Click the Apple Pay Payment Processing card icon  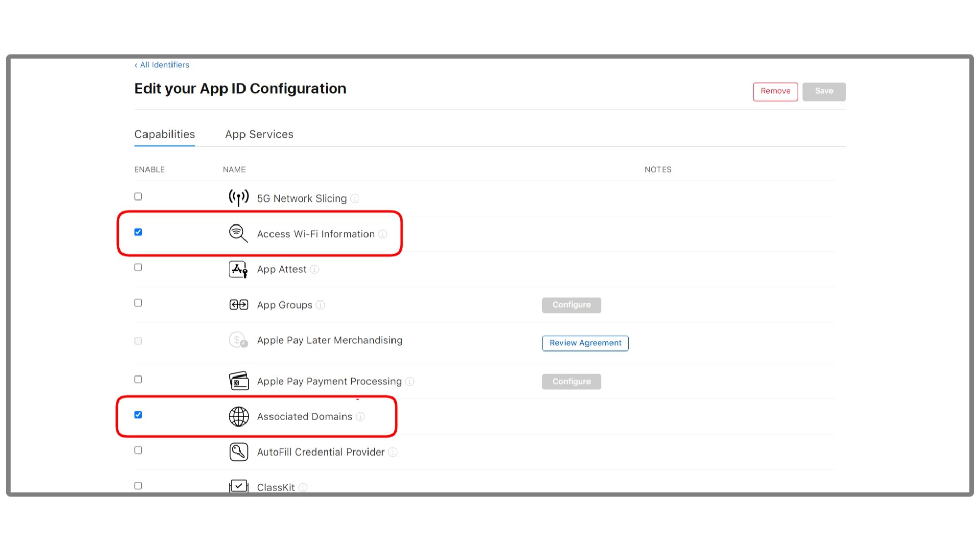pyautogui.click(x=238, y=381)
